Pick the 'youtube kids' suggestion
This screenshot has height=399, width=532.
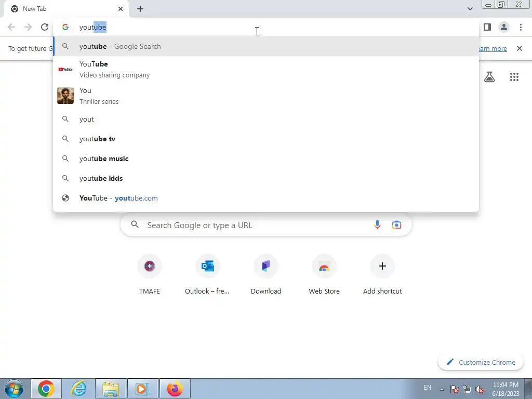266,179
